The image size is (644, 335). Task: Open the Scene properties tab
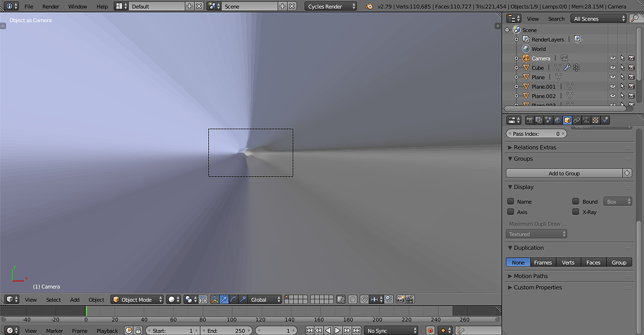tap(548, 120)
